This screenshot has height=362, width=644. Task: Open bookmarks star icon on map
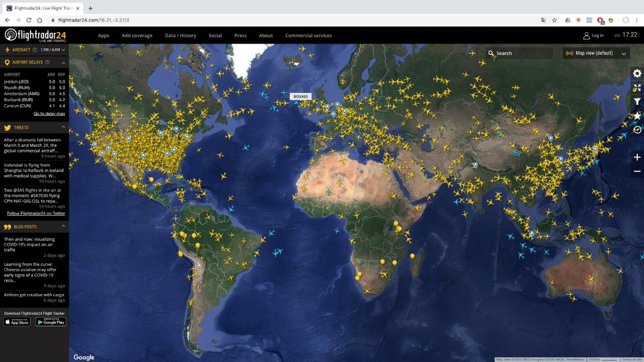click(637, 116)
